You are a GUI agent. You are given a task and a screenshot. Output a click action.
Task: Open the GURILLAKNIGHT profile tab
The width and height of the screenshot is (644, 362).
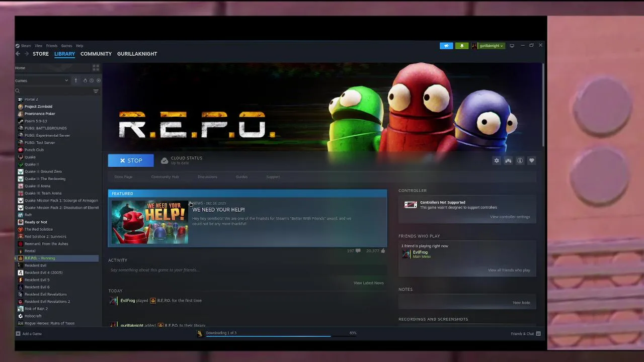(x=137, y=54)
